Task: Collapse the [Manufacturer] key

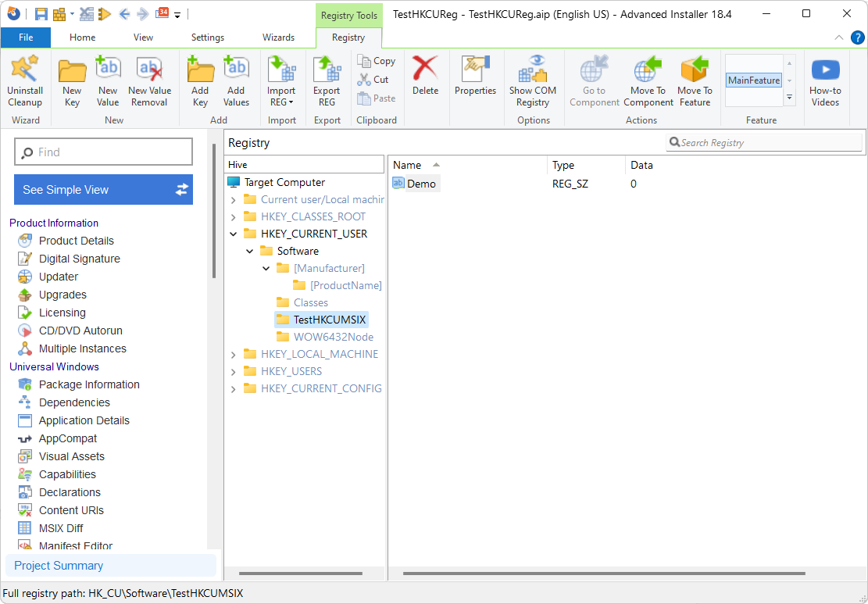Action: 266,269
